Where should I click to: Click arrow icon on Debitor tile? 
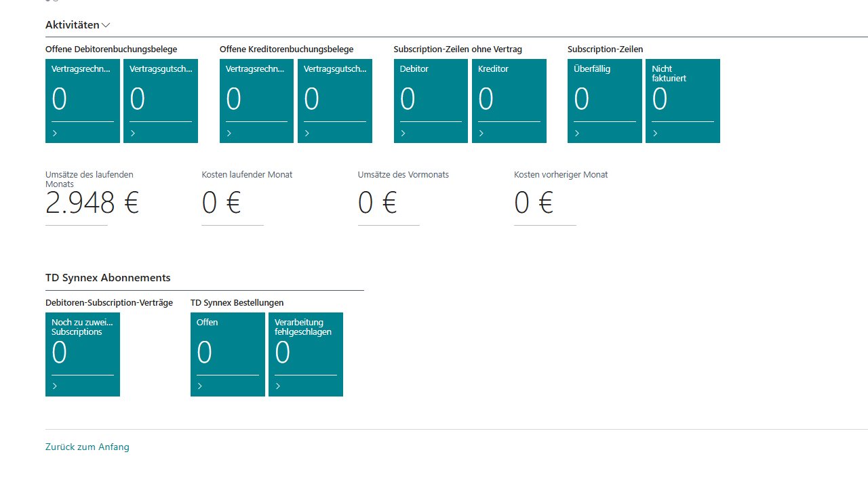tap(403, 134)
